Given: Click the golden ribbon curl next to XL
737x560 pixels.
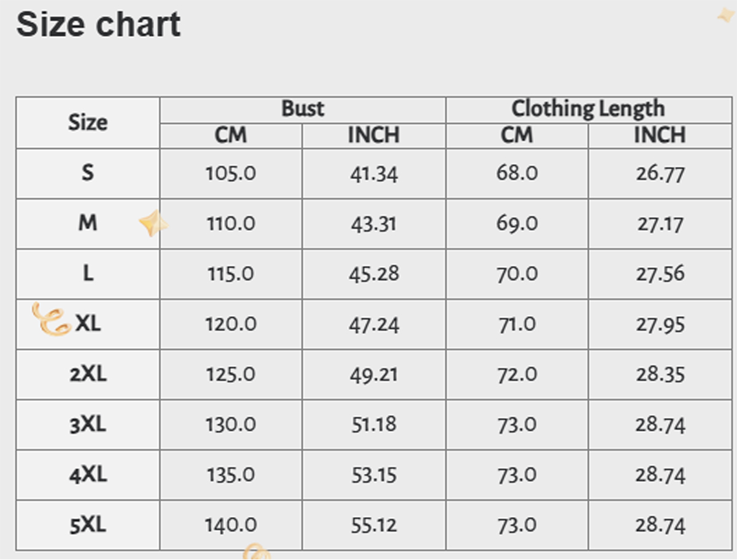Looking at the screenshot, I should click(x=51, y=319).
